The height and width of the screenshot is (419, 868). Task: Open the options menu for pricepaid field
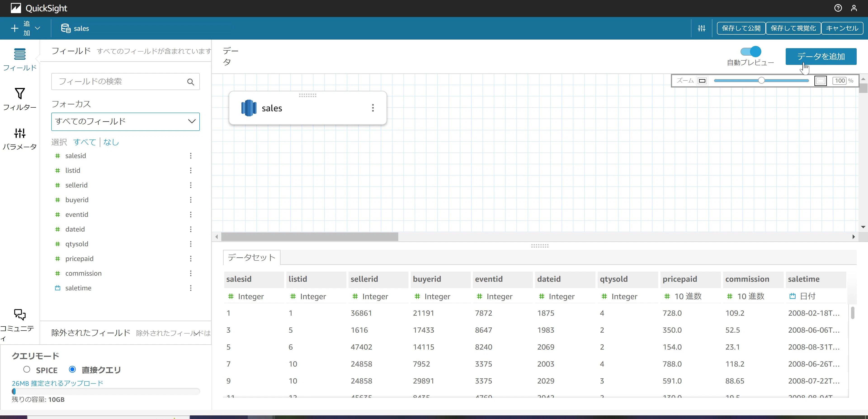pos(191,258)
